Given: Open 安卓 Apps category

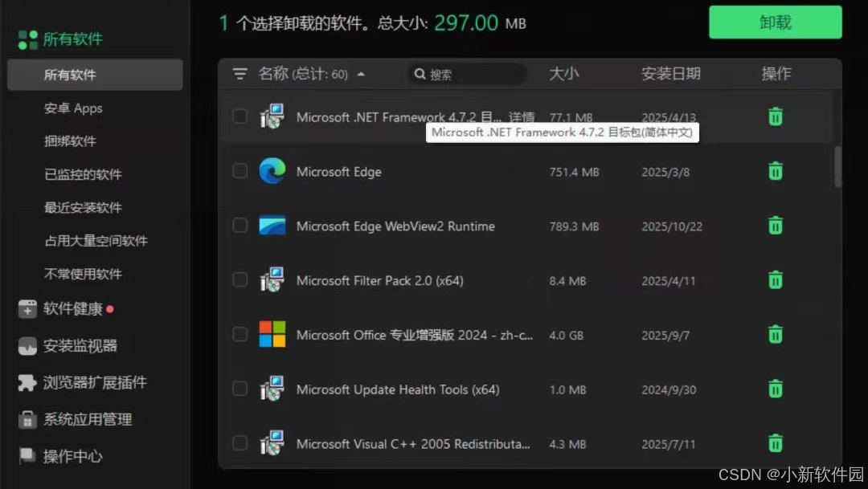Looking at the screenshot, I should [x=73, y=108].
